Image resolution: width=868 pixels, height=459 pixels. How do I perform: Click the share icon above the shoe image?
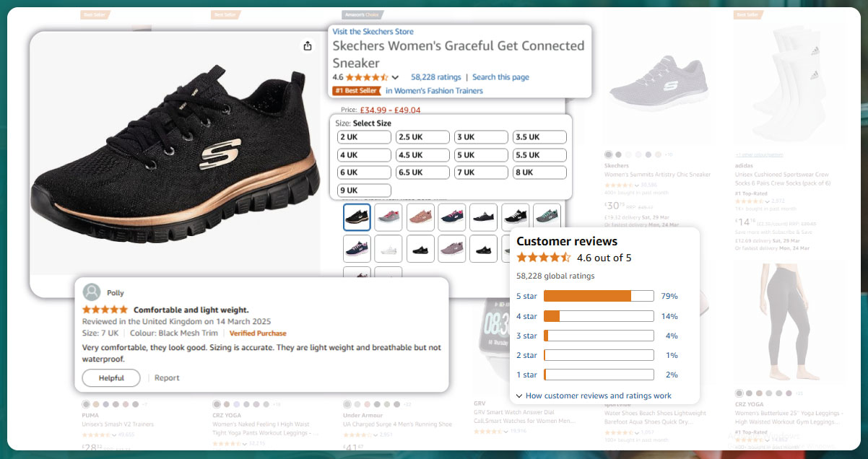pyautogui.click(x=308, y=46)
